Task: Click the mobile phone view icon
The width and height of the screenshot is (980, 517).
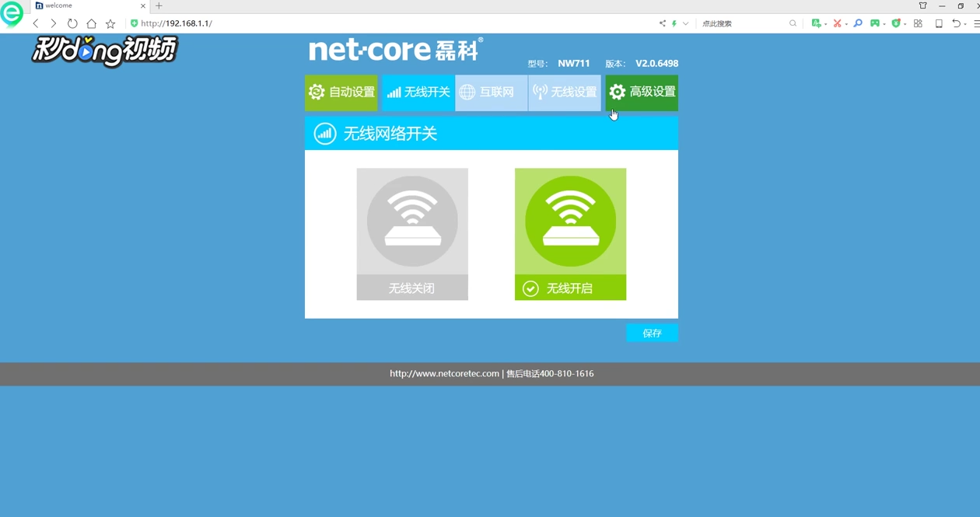Action: (939, 23)
